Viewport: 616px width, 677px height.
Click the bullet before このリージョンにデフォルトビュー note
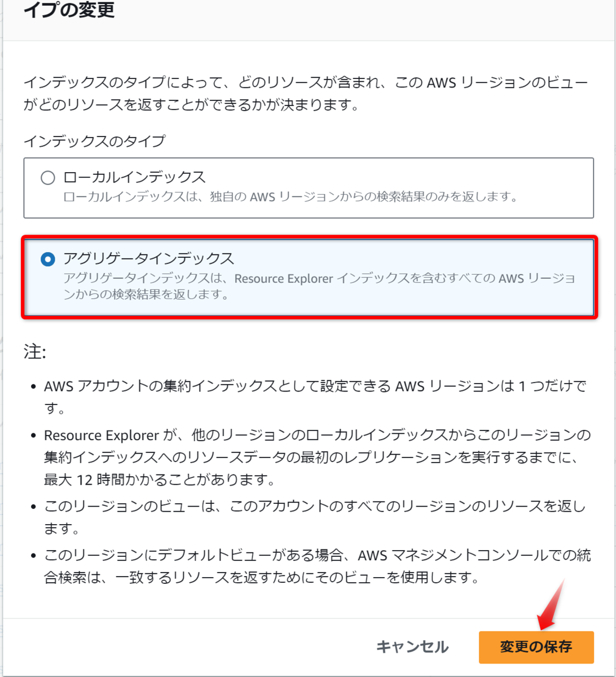click(x=33, y=557)
